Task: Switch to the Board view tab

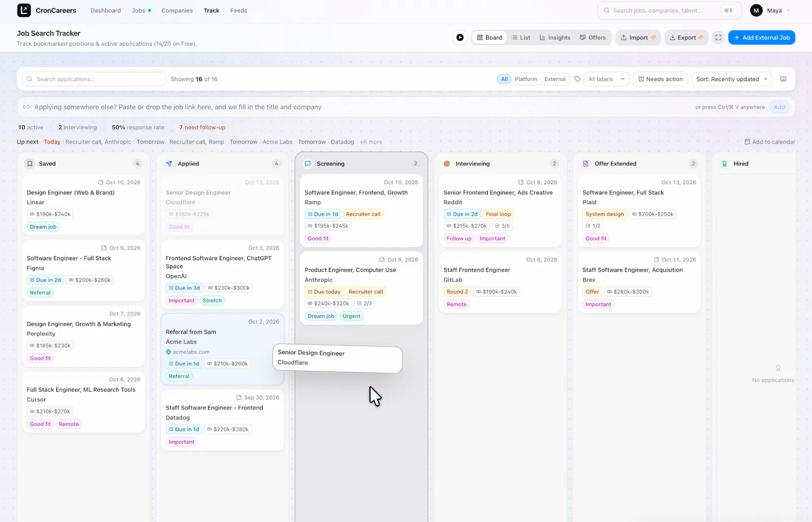Action: [x=489, y=38]
